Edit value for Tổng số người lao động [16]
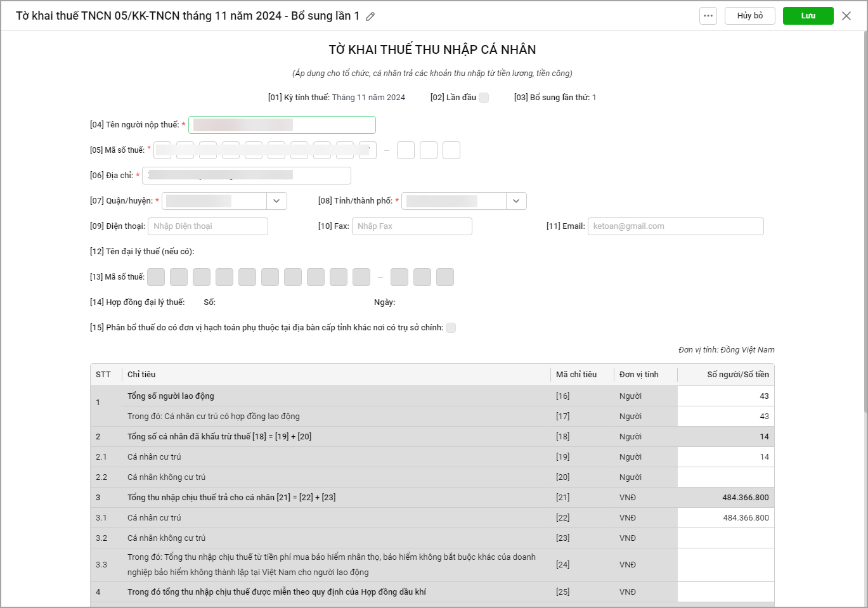Viewport: 868px width, 608px height. coord(725,396)
